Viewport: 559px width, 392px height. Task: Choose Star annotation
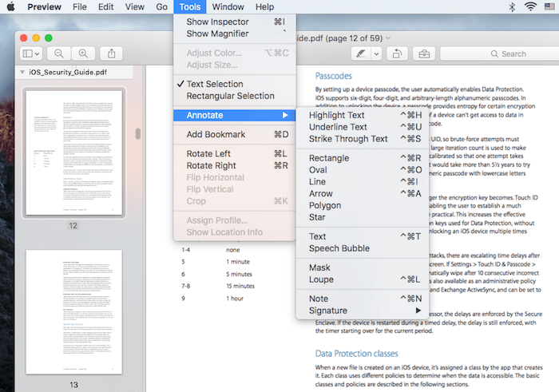point(363,217)
